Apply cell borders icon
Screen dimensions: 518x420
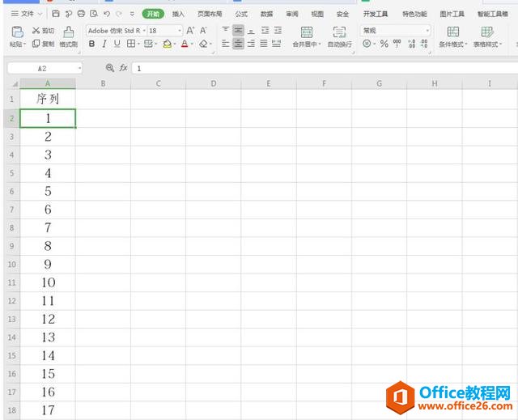click(x=131, y=44)
